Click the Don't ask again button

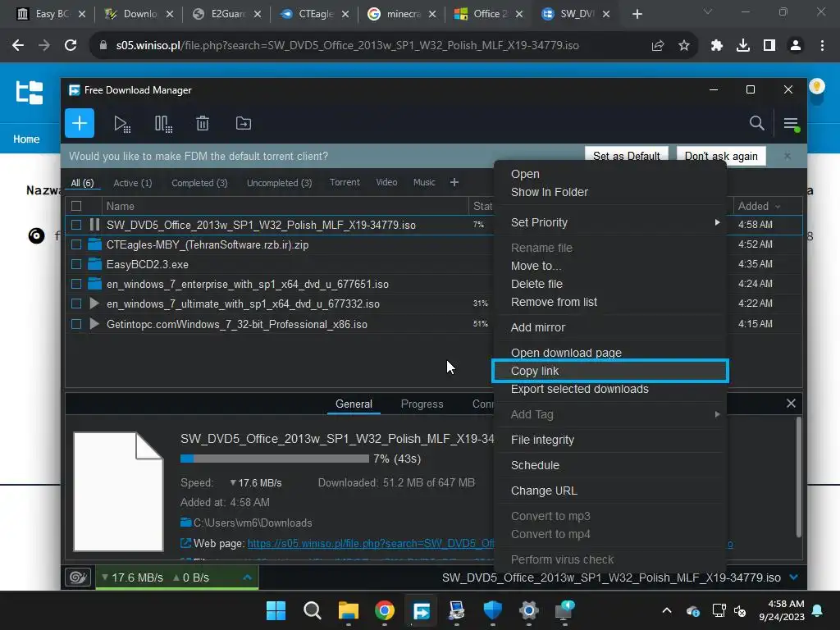720,156
